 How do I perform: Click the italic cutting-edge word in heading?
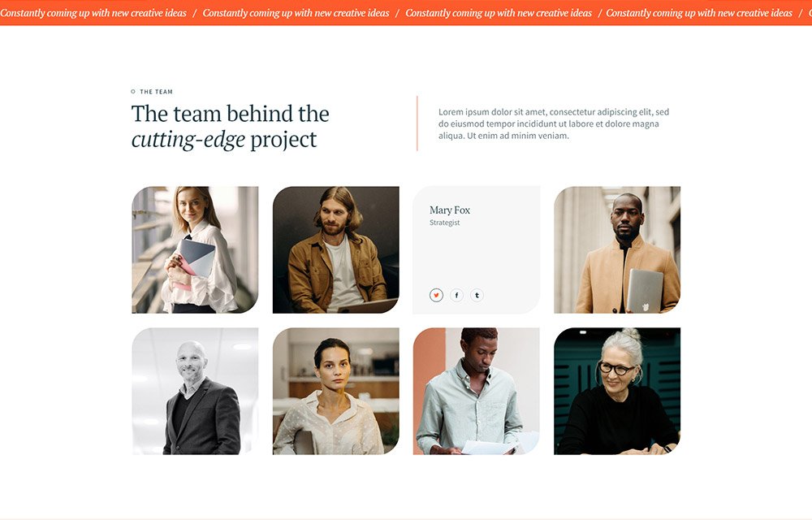pos(188,139)
